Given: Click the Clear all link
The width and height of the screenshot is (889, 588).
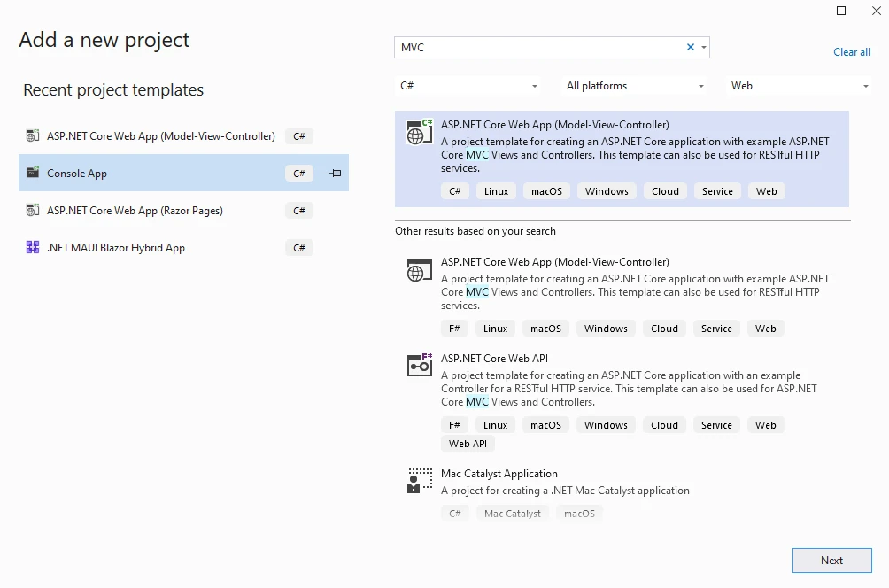Looking at the screenshot, I should 851,52.
